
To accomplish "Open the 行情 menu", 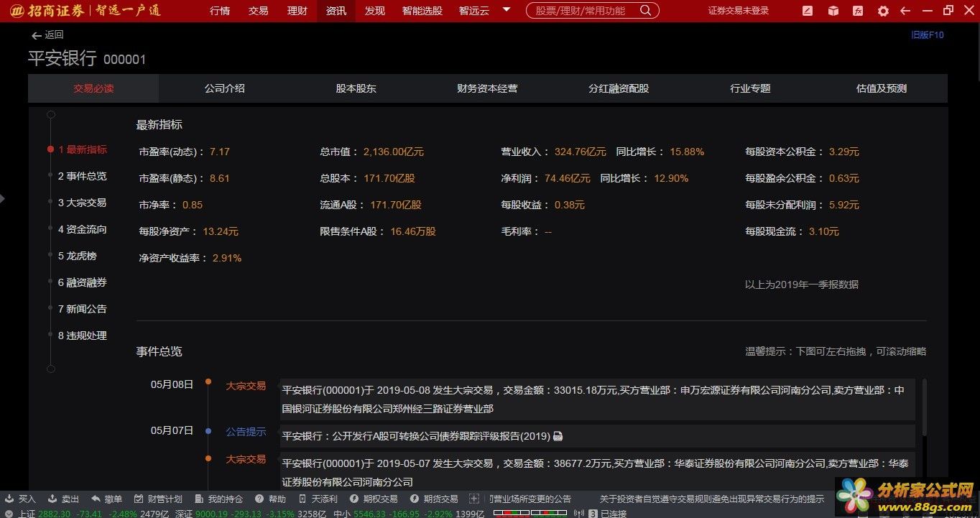I will [220, 11].
